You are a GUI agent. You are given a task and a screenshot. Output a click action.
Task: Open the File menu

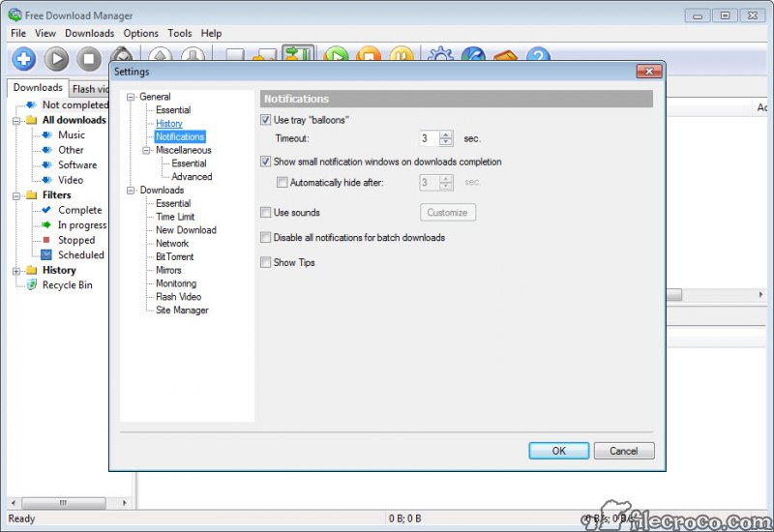(x=18, y=33)
